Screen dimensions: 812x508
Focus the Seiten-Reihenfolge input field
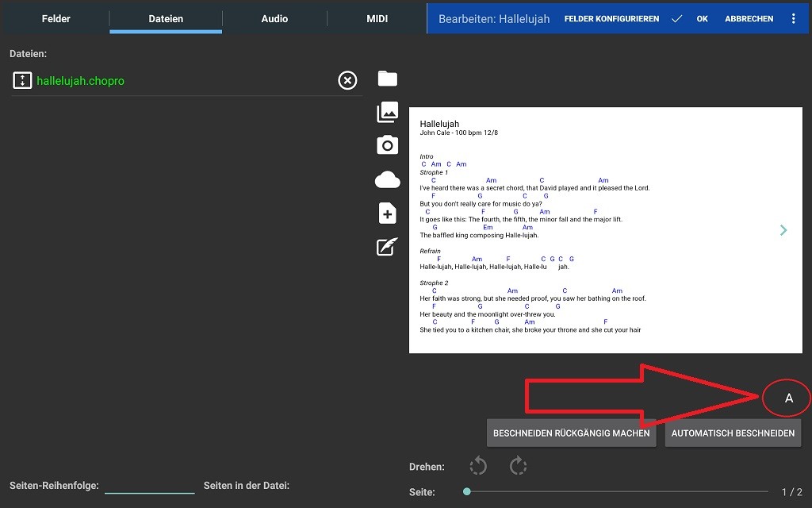[x=150, y=487]
